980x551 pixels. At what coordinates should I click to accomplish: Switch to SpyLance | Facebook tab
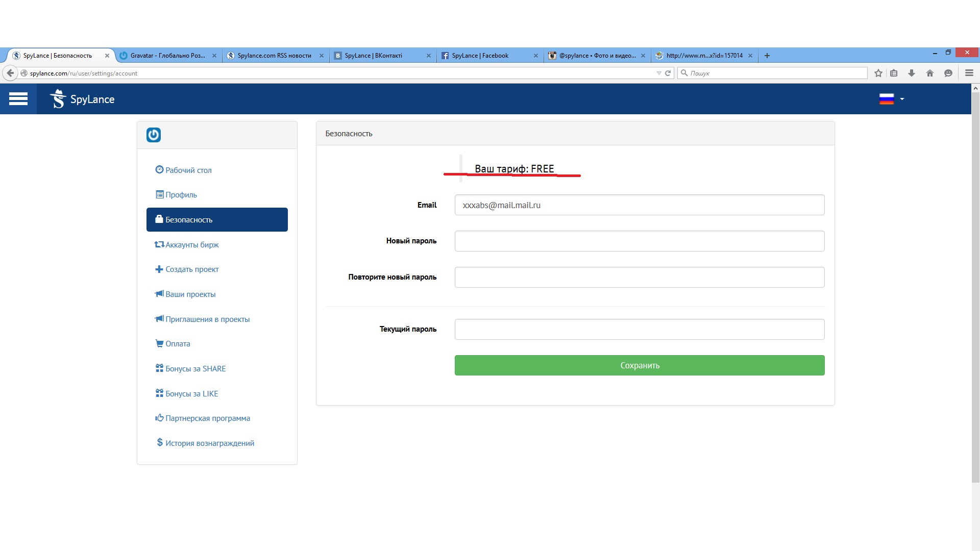tap(480, 56)
